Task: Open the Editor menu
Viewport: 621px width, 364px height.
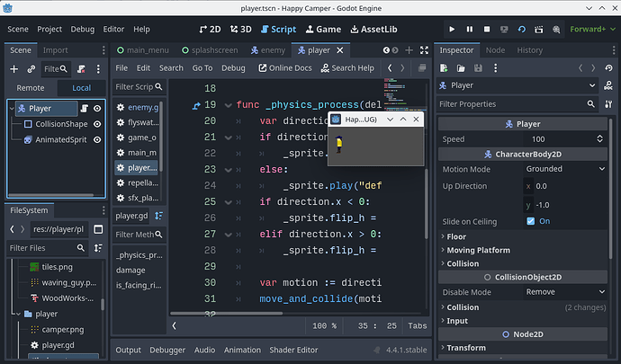Action: [113, 30]
